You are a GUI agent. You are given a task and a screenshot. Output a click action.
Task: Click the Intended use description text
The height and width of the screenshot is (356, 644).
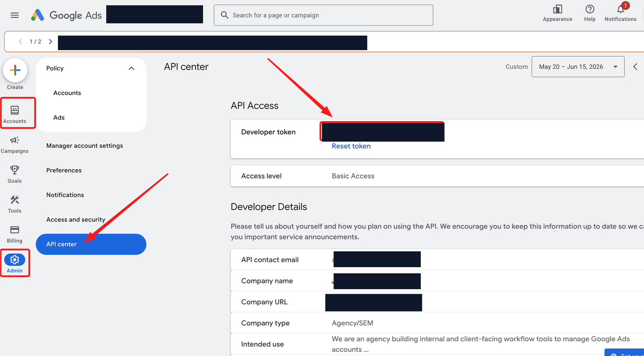point(481,344)
